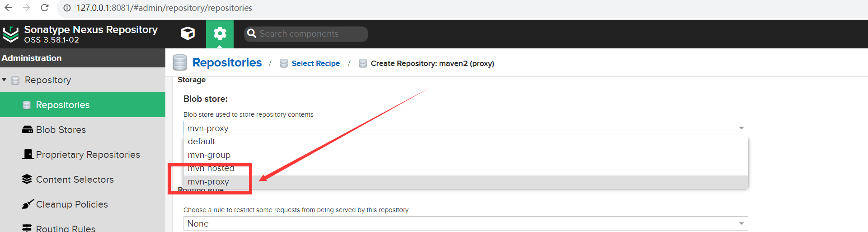Choose the mvn-group blob store option
The height and width of the screenshot is (232, 868).
pyautogui.click(x=209, y=155)
